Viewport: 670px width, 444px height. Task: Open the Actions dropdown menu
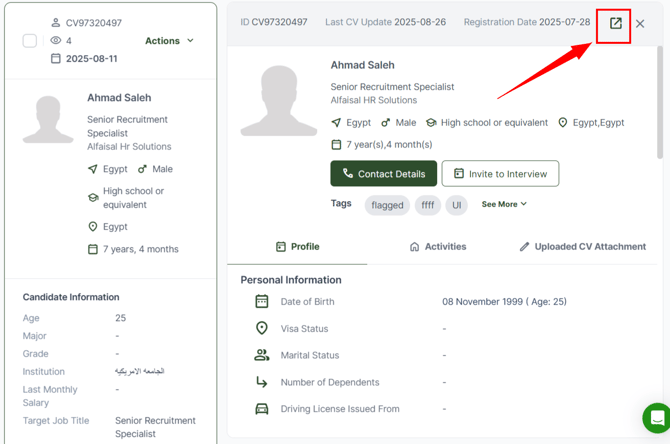(x=169, y=41)
